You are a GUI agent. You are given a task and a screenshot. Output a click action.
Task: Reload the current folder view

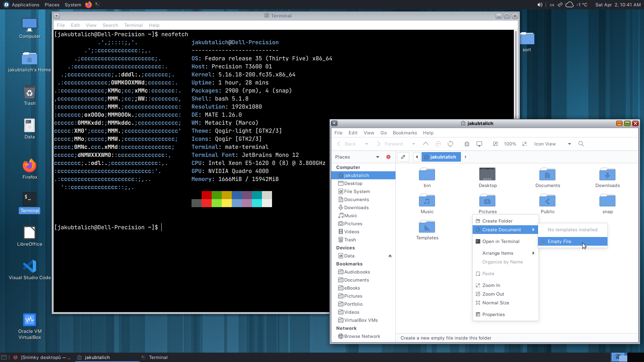tap(450, 144)
